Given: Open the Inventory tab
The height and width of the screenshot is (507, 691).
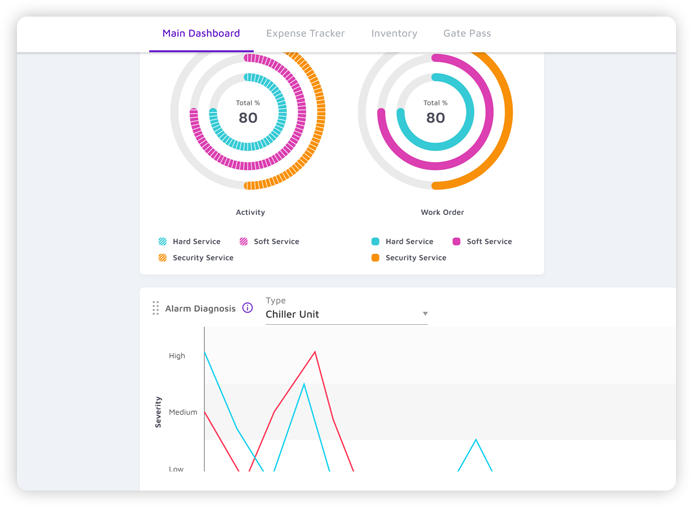Looking at the screenshot, I should point(394,33).
